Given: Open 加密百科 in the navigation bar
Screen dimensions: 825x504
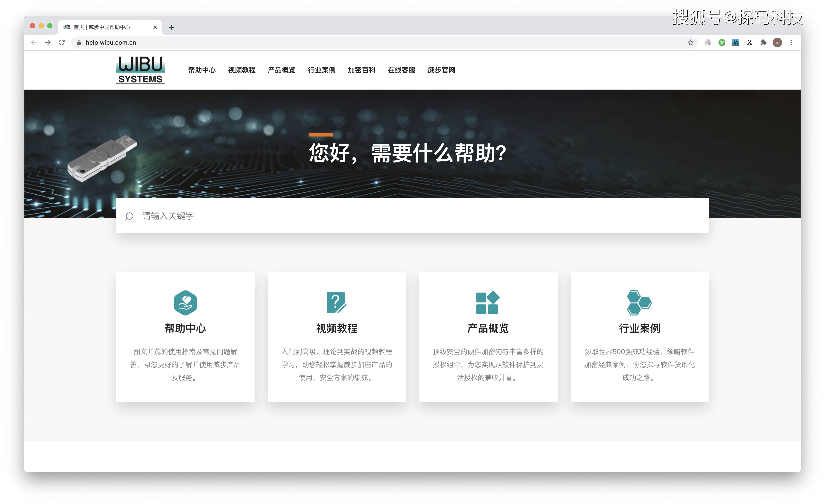Looking at the screenshot, I should pos(362,70).
